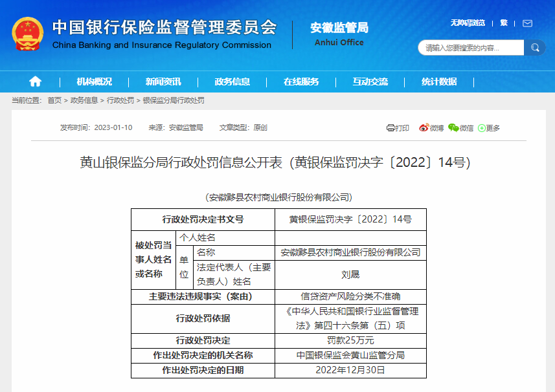
Task: Click the national emblem logo
Action: pos(28,34)
